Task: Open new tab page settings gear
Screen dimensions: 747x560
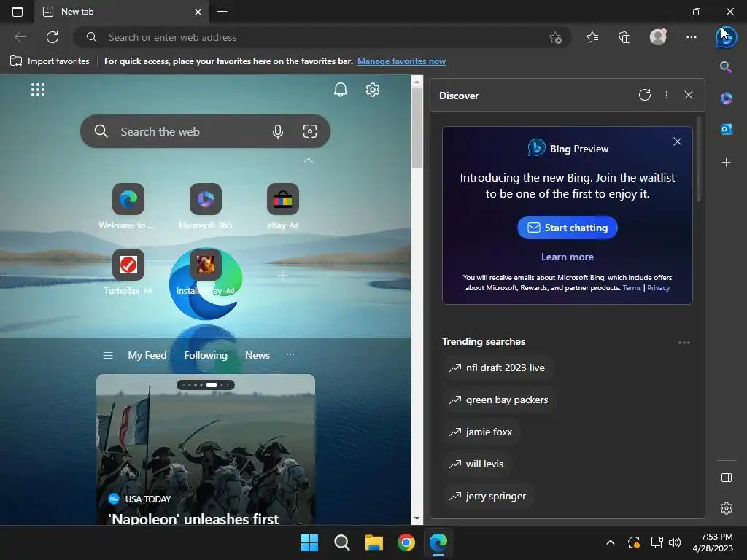Action: pos(372,90)
